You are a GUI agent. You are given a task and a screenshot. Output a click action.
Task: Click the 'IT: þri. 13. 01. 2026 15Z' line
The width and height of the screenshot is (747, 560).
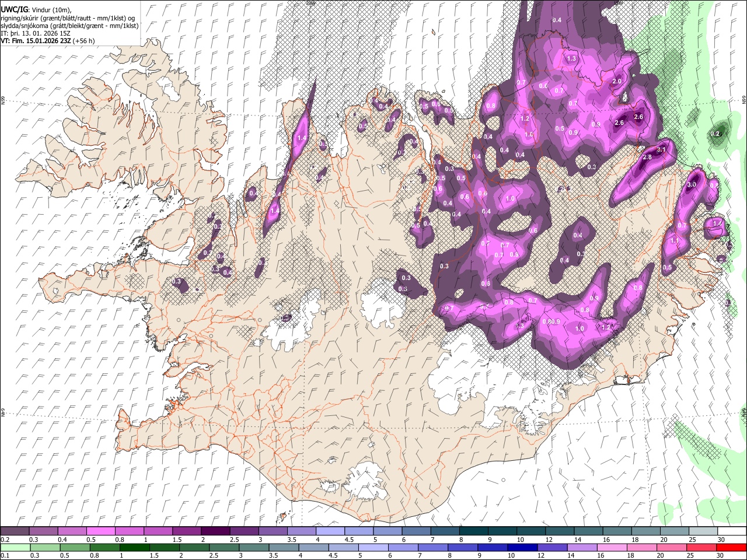pos(36,33)
